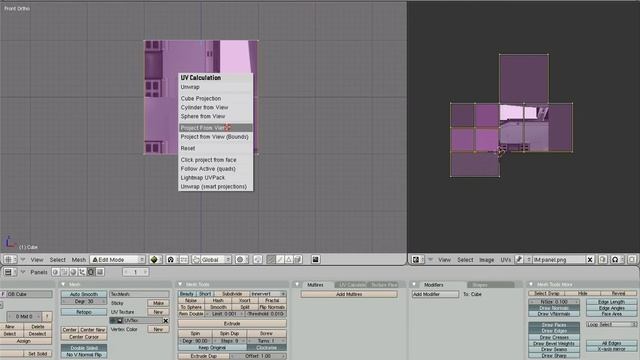Image resolution: width=640 pixels, height=360 pixels.
Task: Choose Project From View in UV menu
Action: [216, 128]
